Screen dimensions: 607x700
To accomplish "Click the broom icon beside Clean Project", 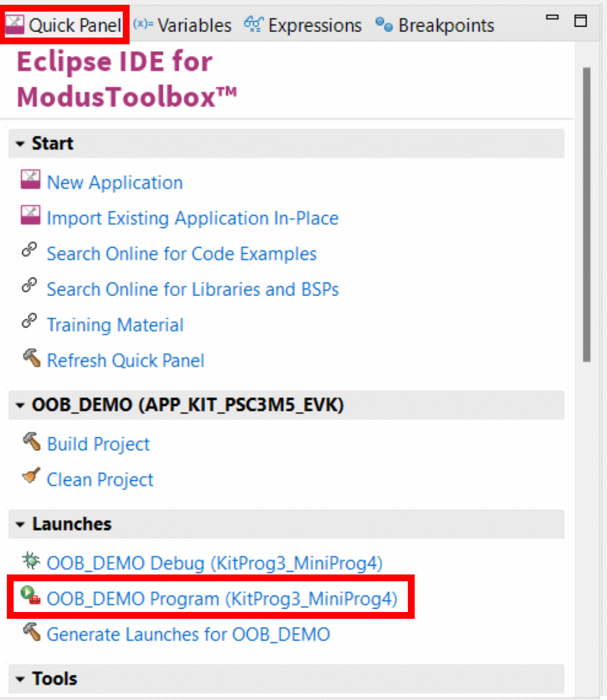I will coord(31,476).
